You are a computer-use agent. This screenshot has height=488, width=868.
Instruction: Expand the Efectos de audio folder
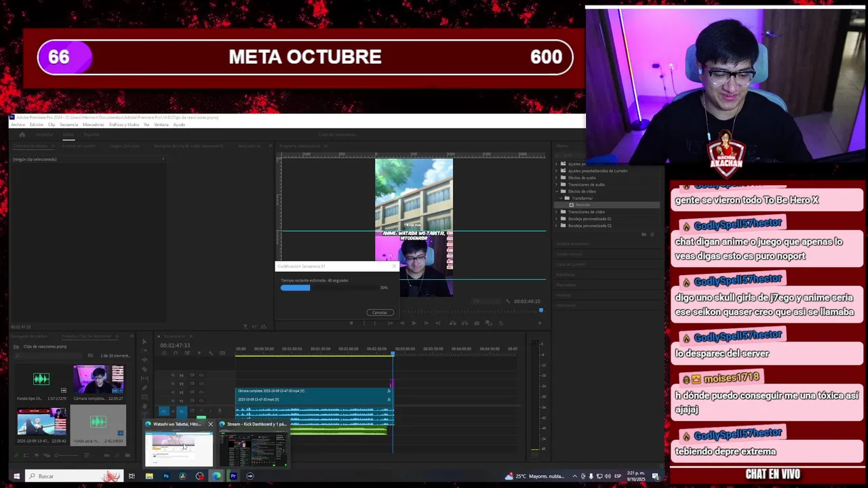(556, 178)
